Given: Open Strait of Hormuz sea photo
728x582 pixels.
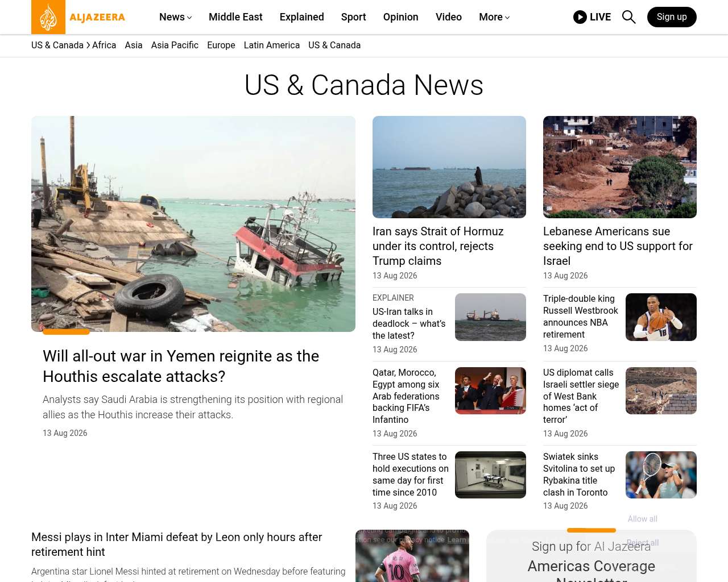Looking at the screenshot, I should pyautogui.click(x=449, y=167).
